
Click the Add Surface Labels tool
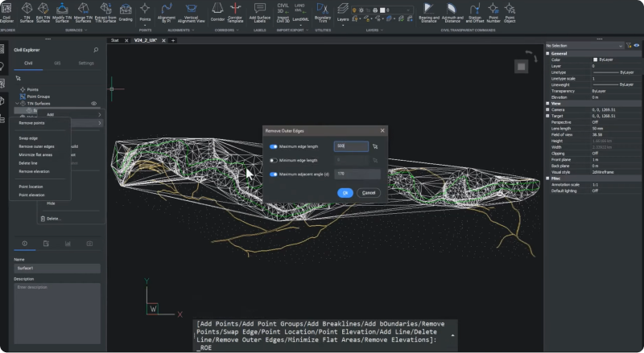[x=260, y=11]
